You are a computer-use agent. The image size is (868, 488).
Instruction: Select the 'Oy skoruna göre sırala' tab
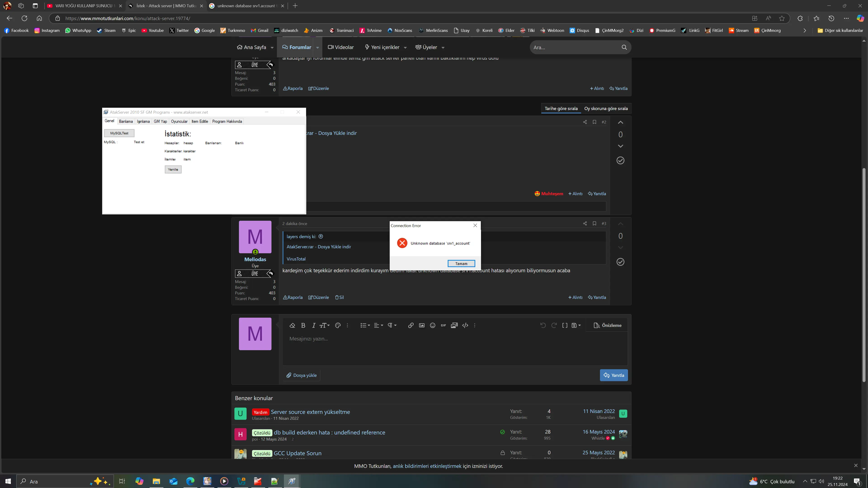[x=606, y=108]
